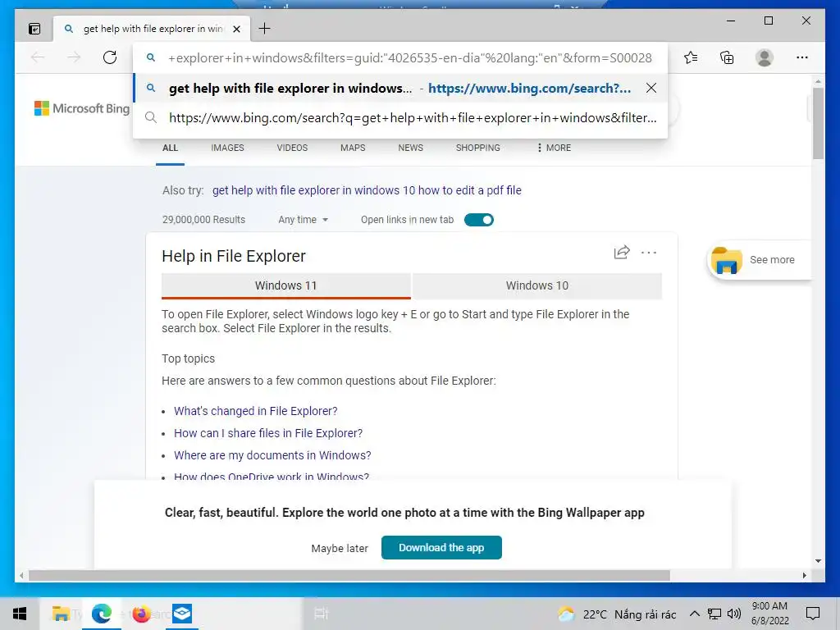Share the Help in File Explorer answer
The image size is (840, 630).
(x=622, y=253)
